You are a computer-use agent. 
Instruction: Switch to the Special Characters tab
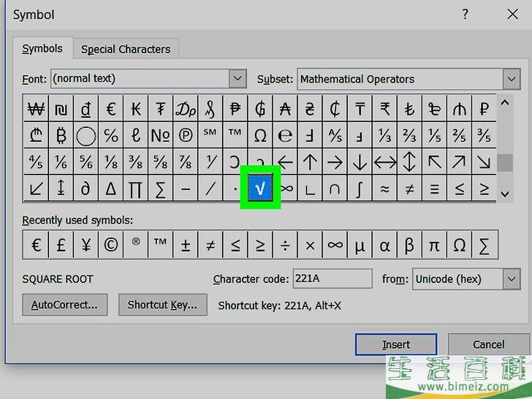[126, 49]
